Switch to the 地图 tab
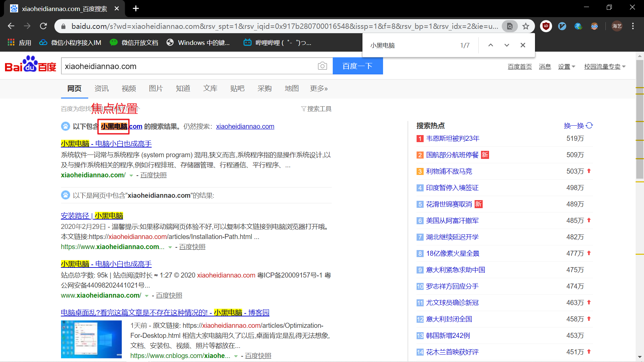Viewport: 644px width, 362px height. tap(292, 88)
